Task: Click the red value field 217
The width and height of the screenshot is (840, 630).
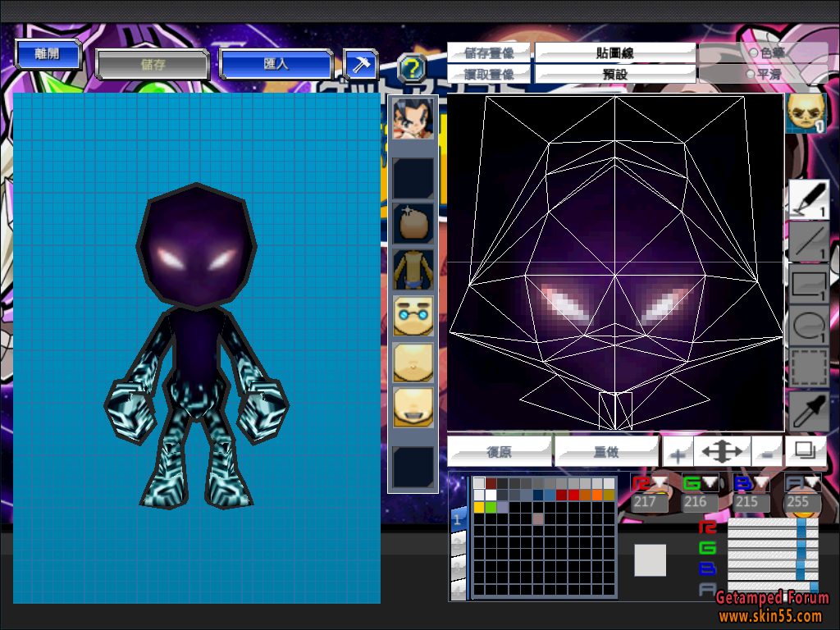Action: pyautogui.click(x=650, y=502)
